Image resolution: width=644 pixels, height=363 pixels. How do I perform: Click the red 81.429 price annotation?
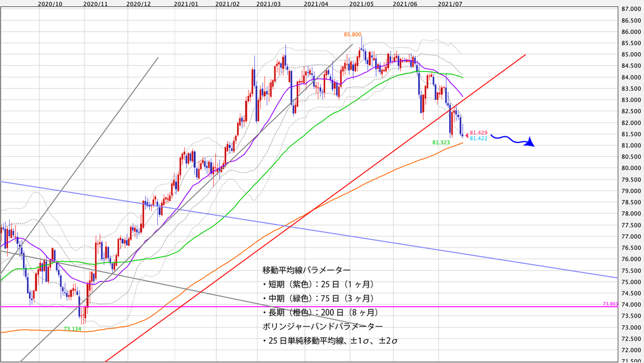[478, 133]
